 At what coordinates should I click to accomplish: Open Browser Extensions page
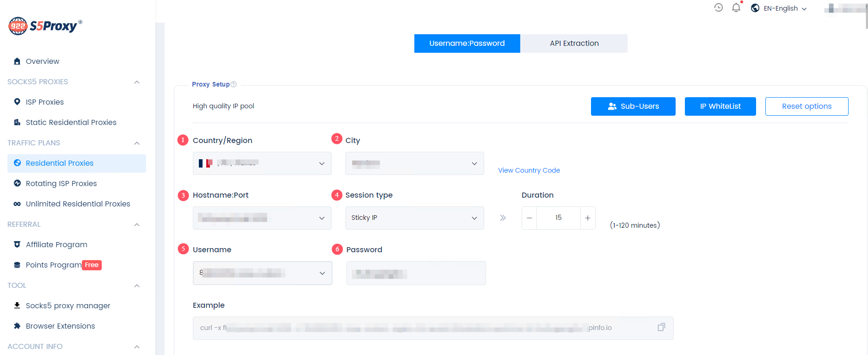60,326
